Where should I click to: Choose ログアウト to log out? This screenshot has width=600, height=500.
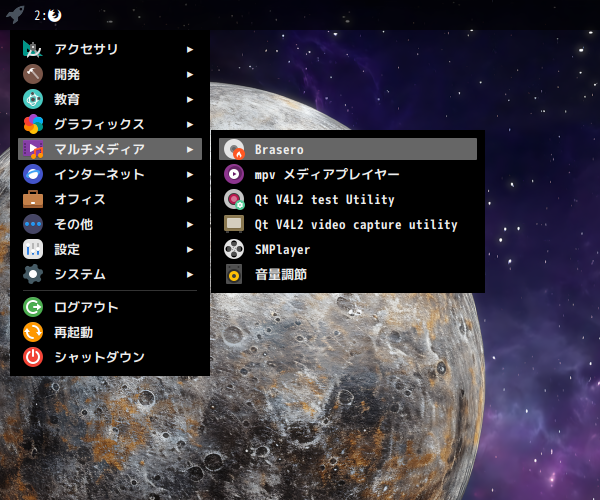coord(110,307)
